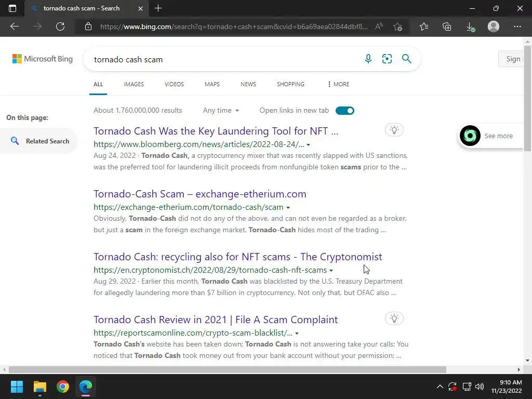Open the MORE search categories menu
This screenshot has width=532, height=399.
pyautogui.click(x=338, y=84)
